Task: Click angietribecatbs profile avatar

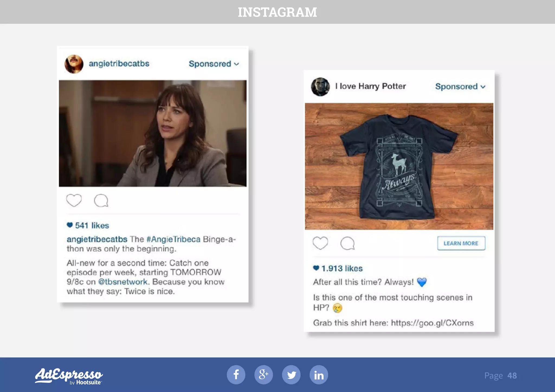Action: (x=74, y=64)
